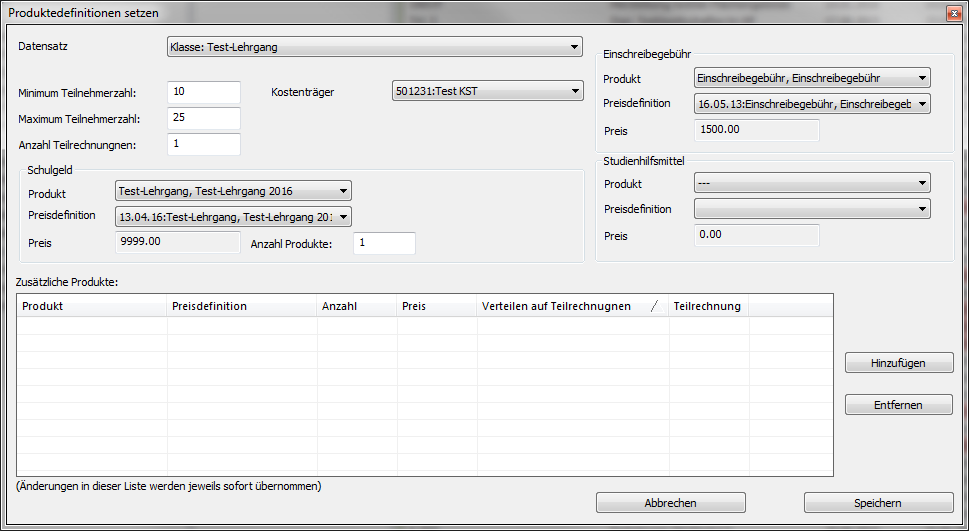The image size is (969, 531).
Task: Sort by Produkt column header
Action: 92,306
